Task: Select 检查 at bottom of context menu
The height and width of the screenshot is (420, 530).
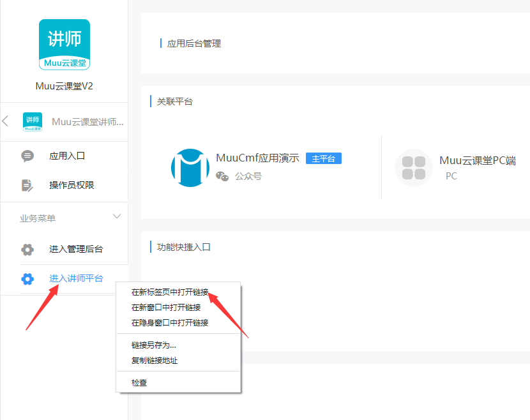Action: tap(139, 383)
